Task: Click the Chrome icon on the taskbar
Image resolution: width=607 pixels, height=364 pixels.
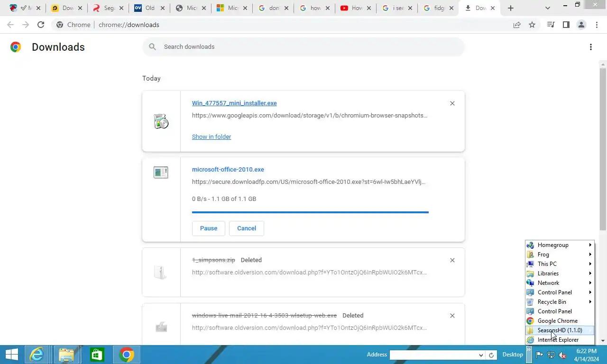Action: pos(127,355)
